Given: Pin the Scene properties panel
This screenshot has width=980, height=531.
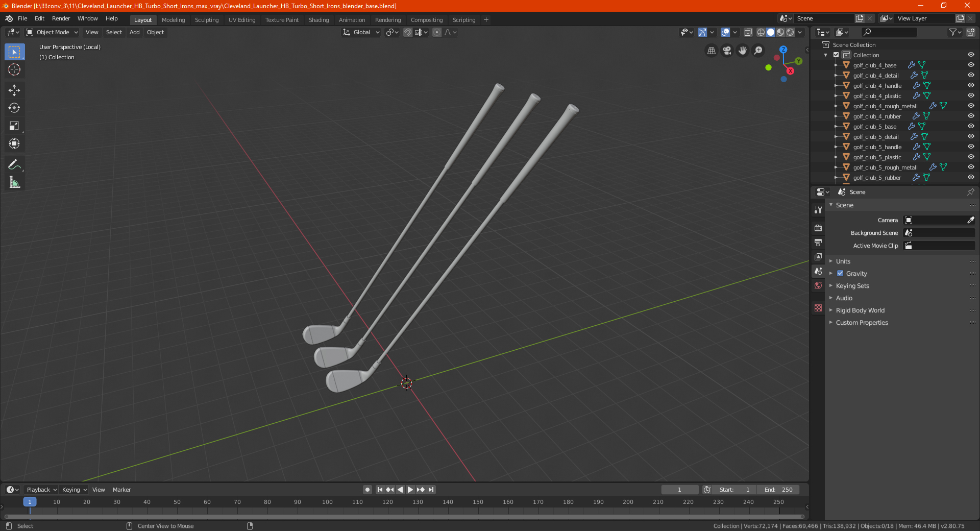Looking at the screenshot, I should tap(970, 192).
